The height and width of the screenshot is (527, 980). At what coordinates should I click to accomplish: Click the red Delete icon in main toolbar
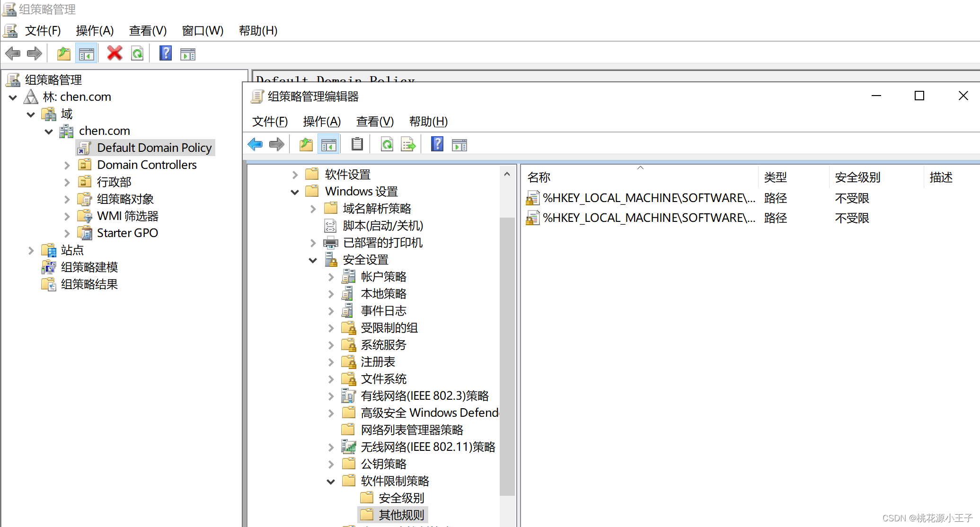pyautogui.click(x=115, y=53)
